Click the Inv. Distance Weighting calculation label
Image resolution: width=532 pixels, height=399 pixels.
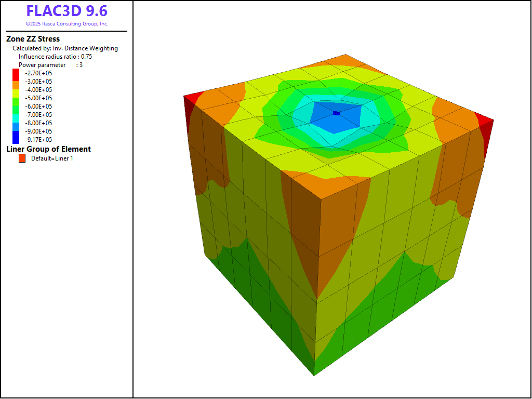(x=65, y=48)
